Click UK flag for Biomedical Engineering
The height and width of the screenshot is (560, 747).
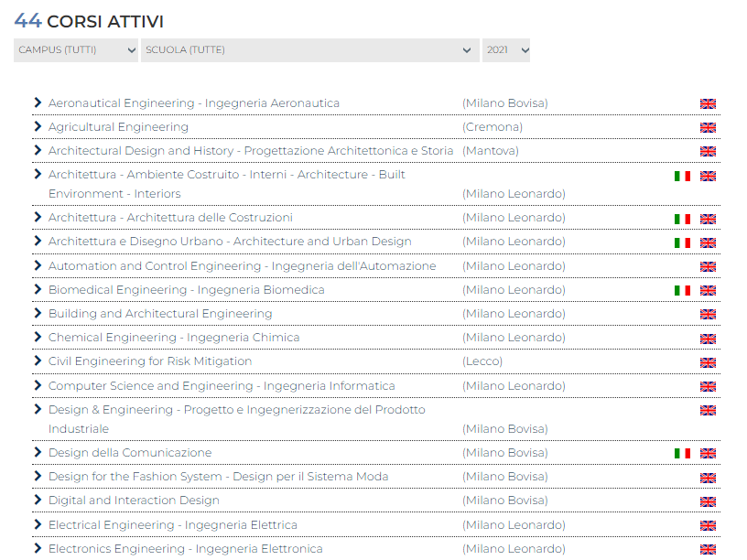click(x=708, y=290)
